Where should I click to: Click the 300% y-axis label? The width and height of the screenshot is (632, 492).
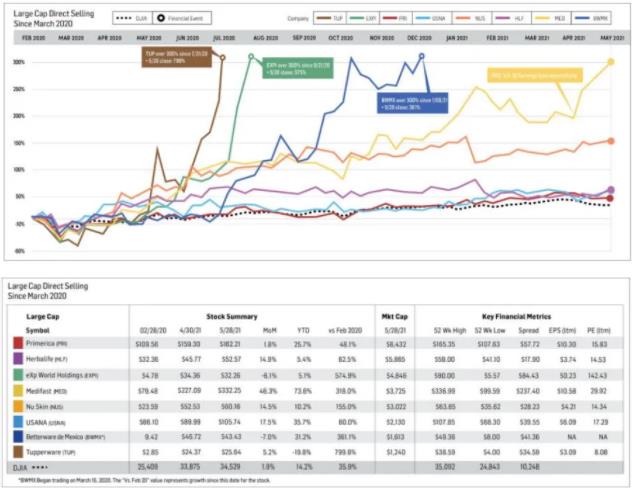pos(19,62)
